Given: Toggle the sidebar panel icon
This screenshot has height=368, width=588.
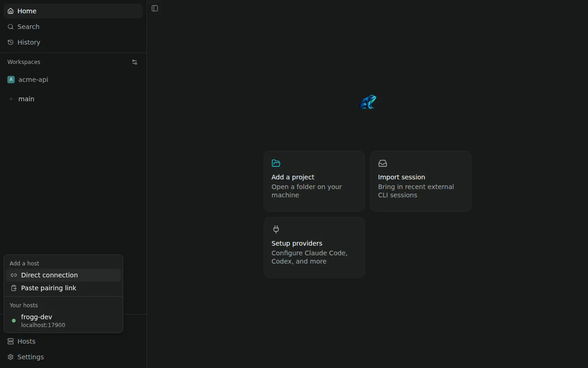Looking at the screenshot, I should pos(155,8).
